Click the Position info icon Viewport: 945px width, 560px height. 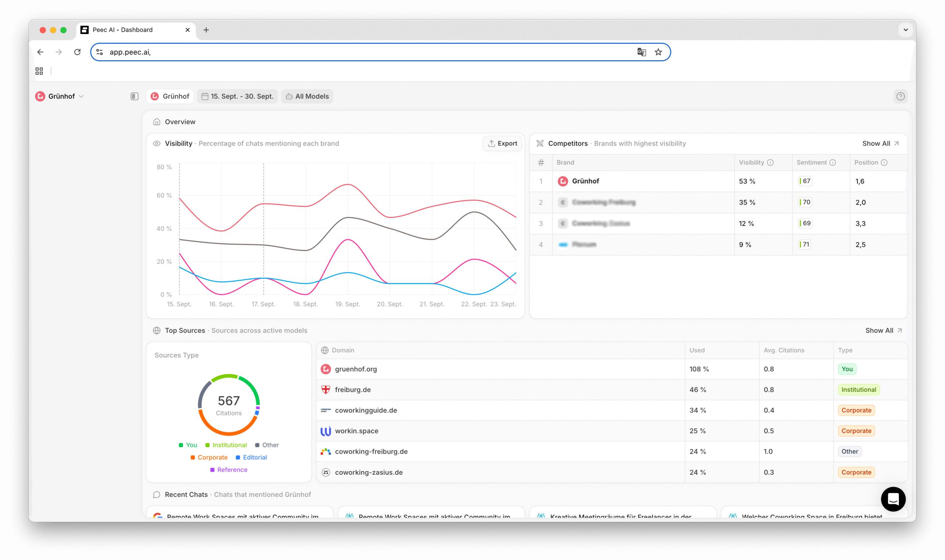tap(884, 162)
